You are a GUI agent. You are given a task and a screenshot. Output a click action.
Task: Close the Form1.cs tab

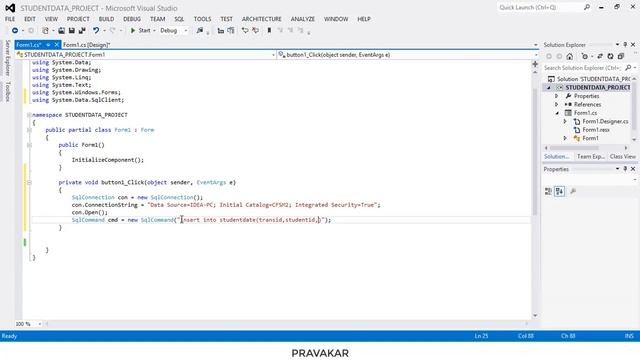click(x=56, y=45)
